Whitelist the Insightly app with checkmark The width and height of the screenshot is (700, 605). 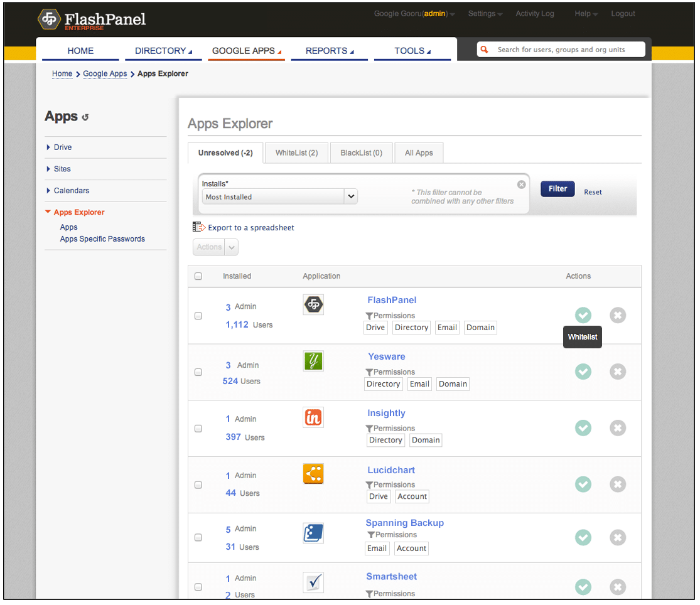tap(583, 428)
